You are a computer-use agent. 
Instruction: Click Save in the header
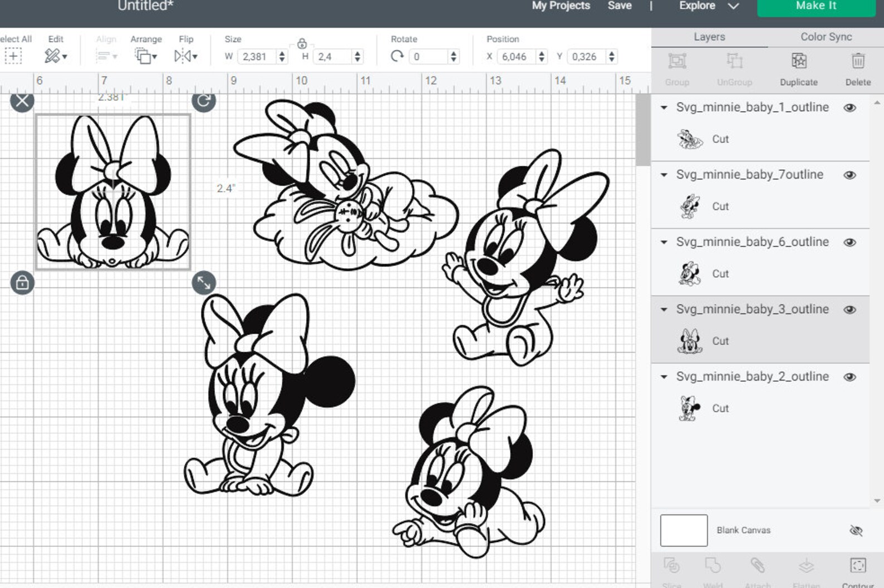tap(620, 6)
